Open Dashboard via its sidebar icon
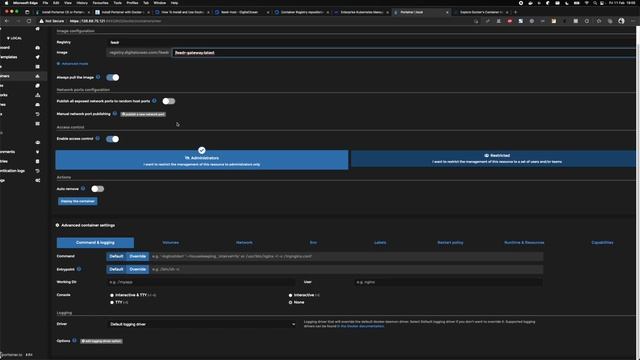Image resolution: width=640 pixels, height=360 pixels. tap(38, 48)
